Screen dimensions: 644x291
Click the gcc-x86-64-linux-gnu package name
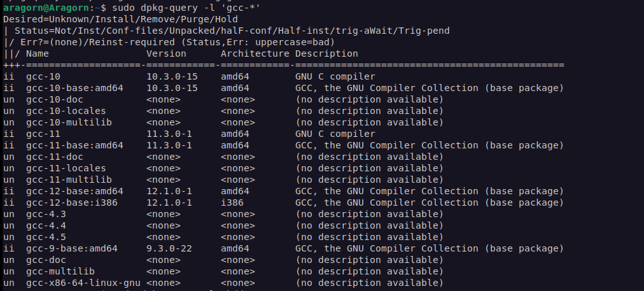tap(83, 283)
